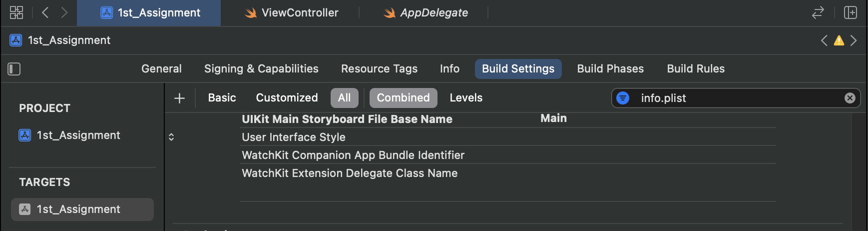Jump to next issue
This screenshot has height=231, width=868.
pyautogui.click(x=854, y=40)
